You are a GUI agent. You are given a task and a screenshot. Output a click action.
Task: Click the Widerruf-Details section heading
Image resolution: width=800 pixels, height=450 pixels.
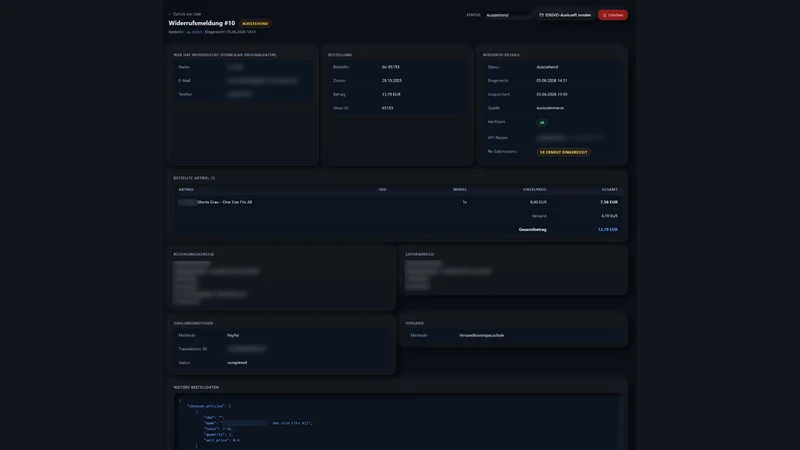click(x=501, y=55)
